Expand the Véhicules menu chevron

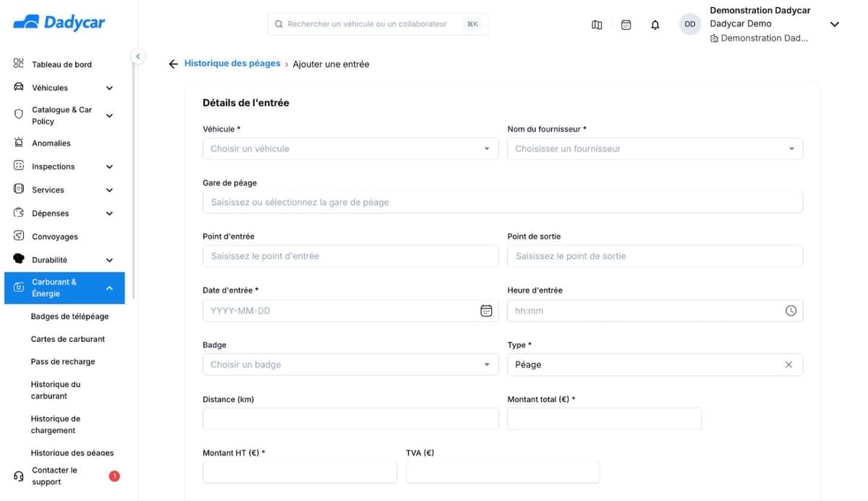click(109, 88)
